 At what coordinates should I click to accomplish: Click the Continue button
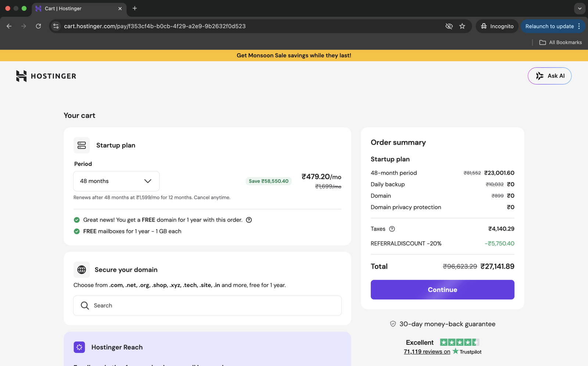pyautogui.click(x=442, y=290)
